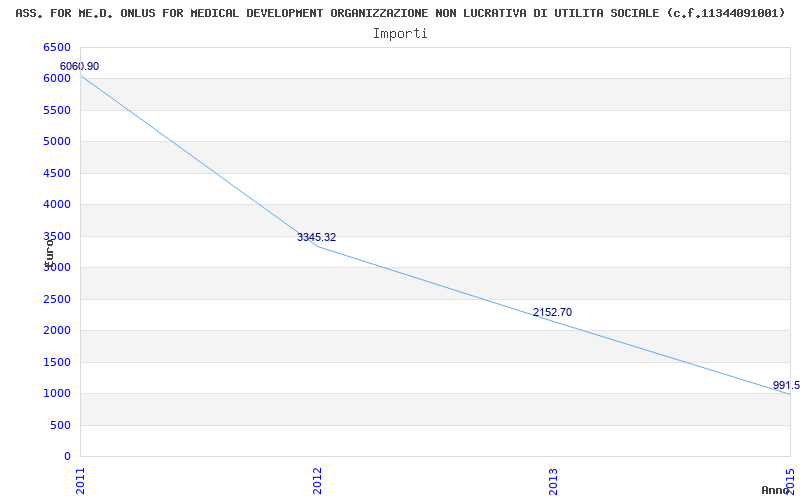Click the 5500 y-axis tick label
Viewport: 800px width, 500px height.
click(x=57, y=110)
